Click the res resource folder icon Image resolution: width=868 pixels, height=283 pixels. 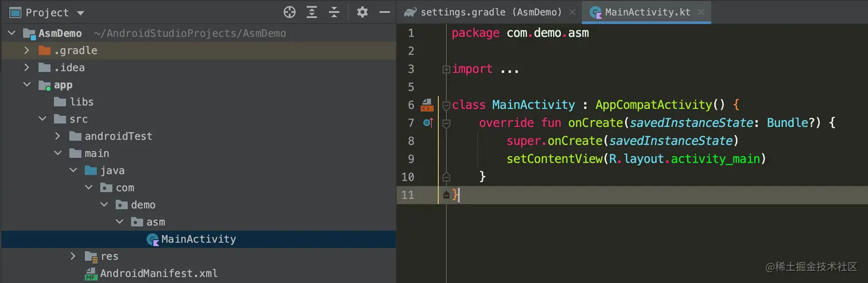coord(91,257)
